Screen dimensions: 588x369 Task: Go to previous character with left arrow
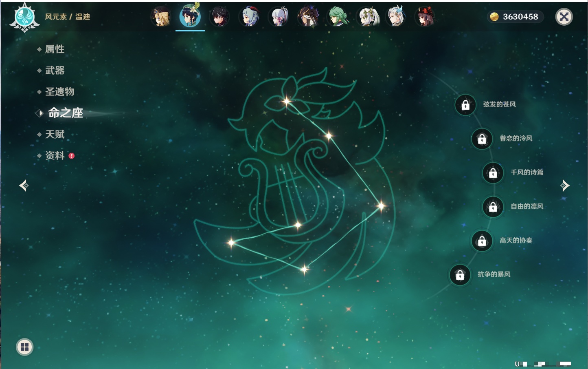pos(24,186)
